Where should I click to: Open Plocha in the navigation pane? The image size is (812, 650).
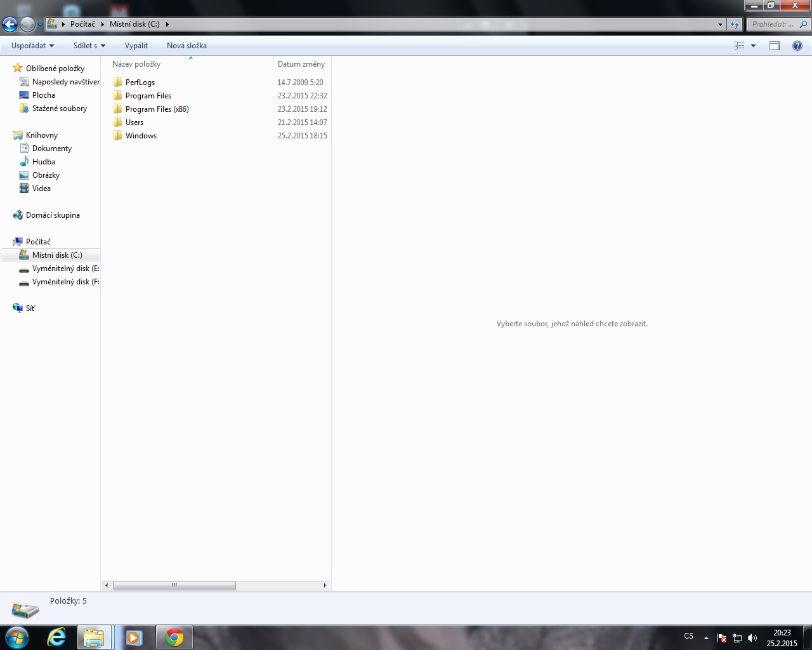point(44,95)
